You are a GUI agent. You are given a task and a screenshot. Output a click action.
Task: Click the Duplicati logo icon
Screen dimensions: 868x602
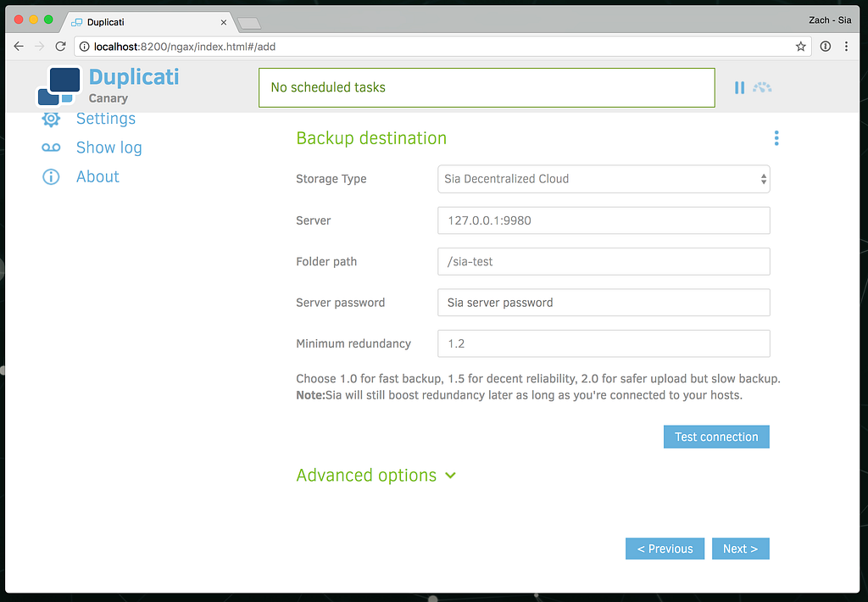pyautogui.click(x=60, y=86)
